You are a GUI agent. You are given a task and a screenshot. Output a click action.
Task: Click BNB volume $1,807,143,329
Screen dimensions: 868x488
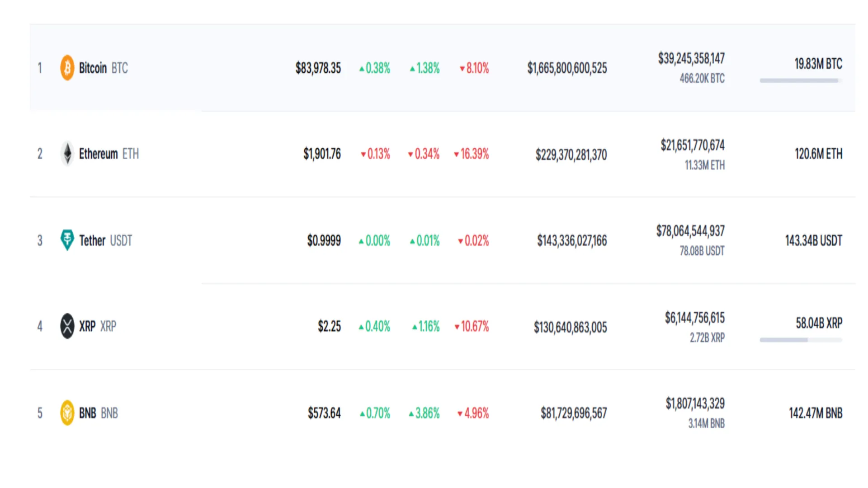pyautogui.click(x=695, y=404)
